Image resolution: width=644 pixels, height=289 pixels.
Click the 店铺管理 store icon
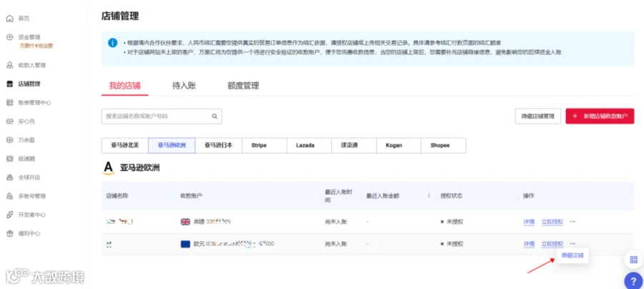[x=10, y=84]
